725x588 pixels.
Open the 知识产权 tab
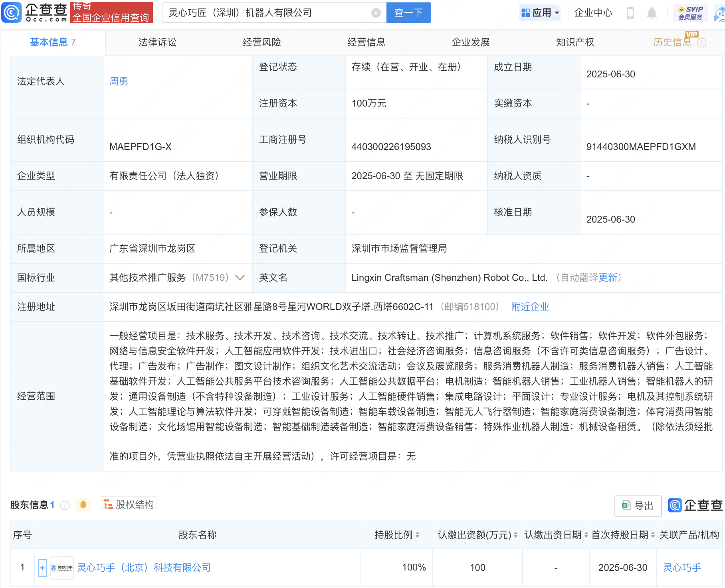(x=575, y=42)
